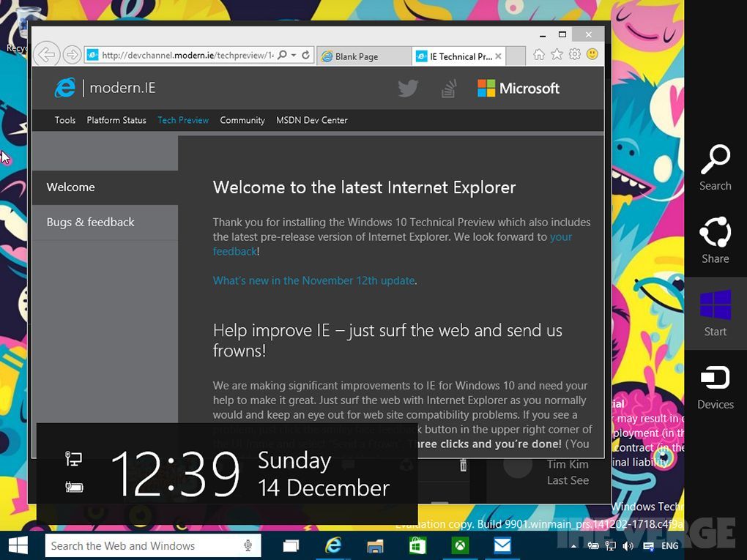Click the Share charm
Image resolution: width=747 pixels, height=560 pixels.
point(715,240)
